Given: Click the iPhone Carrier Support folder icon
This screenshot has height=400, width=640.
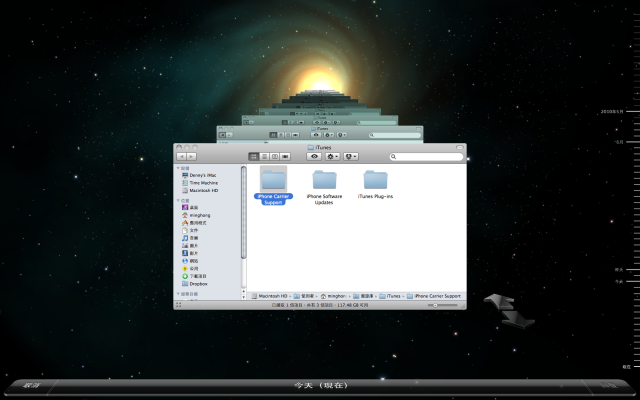Looking at the screenshot, I should tap(273, 178).
